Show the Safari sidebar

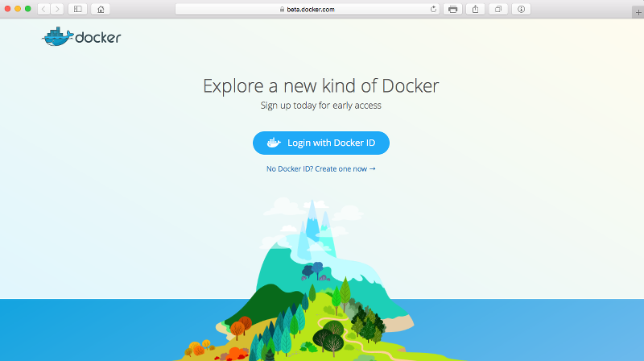point(77,9)
